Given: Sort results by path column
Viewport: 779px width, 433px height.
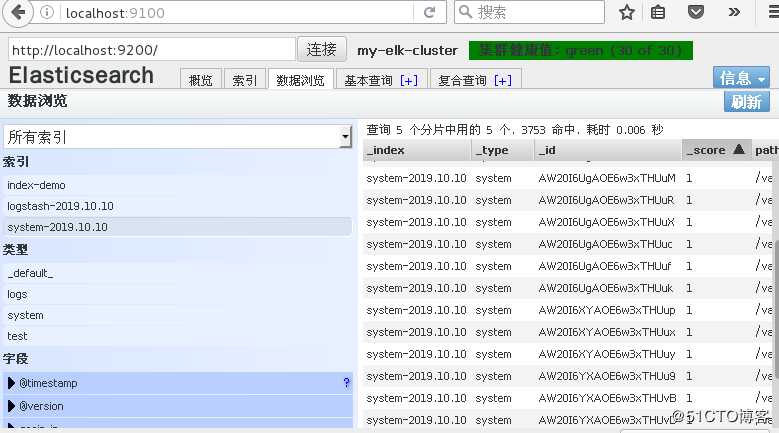Looking at the screenshot, I should 765,150.
